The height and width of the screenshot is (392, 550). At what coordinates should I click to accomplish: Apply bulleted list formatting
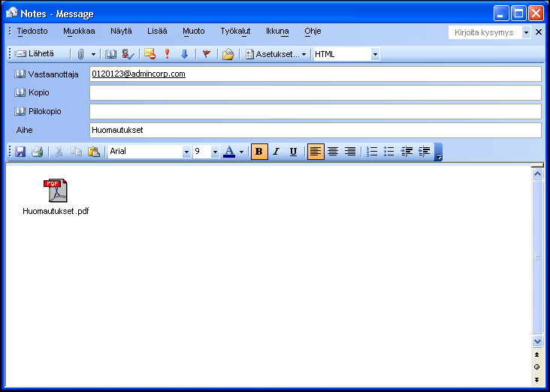pyautogui.click(x=389, y=152)
